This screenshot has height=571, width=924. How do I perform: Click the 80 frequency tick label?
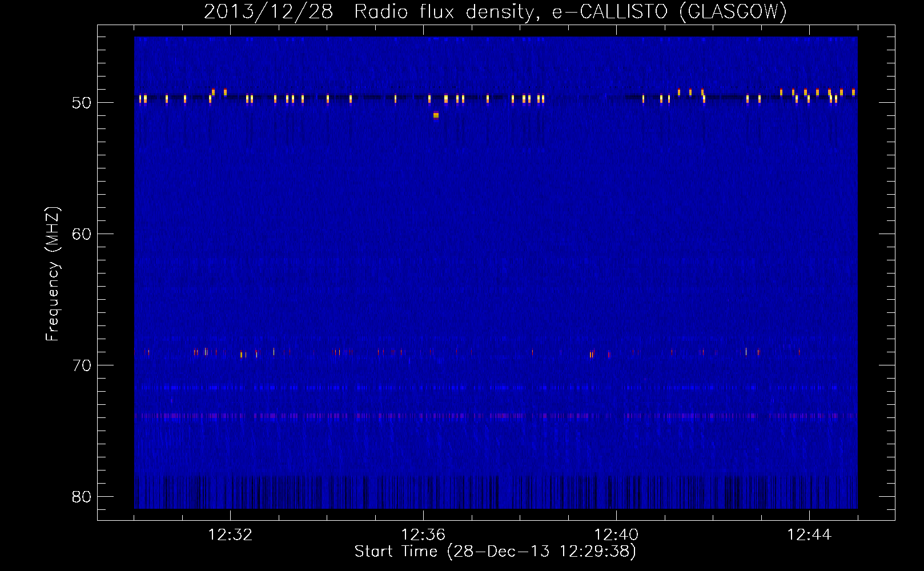(82, 497)
